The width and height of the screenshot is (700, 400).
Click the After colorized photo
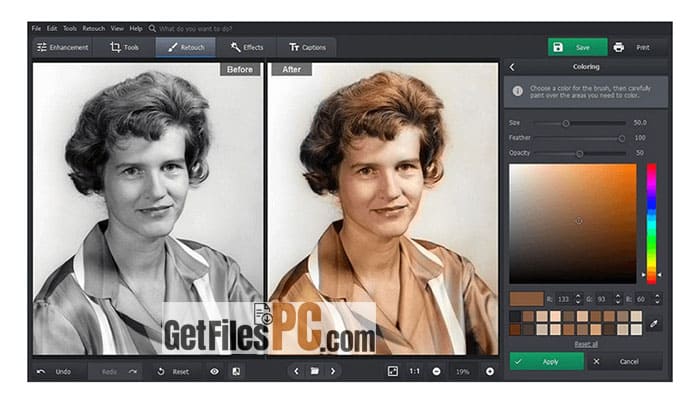pyautogui.click(x=383, y=209)
